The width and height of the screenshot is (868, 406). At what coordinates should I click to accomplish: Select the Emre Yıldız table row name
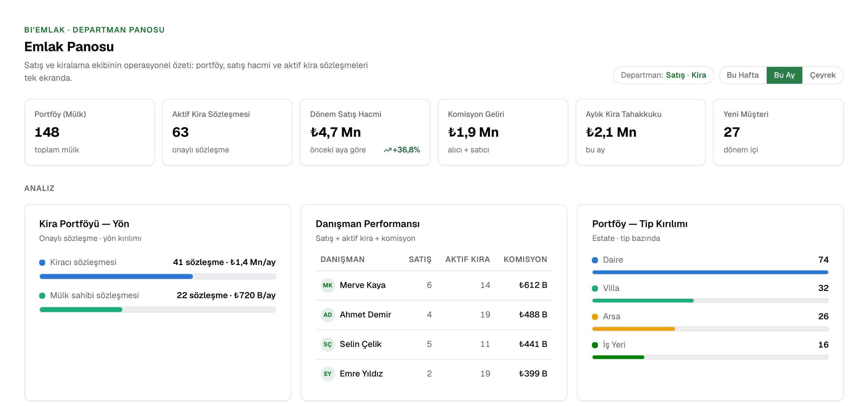361,374
